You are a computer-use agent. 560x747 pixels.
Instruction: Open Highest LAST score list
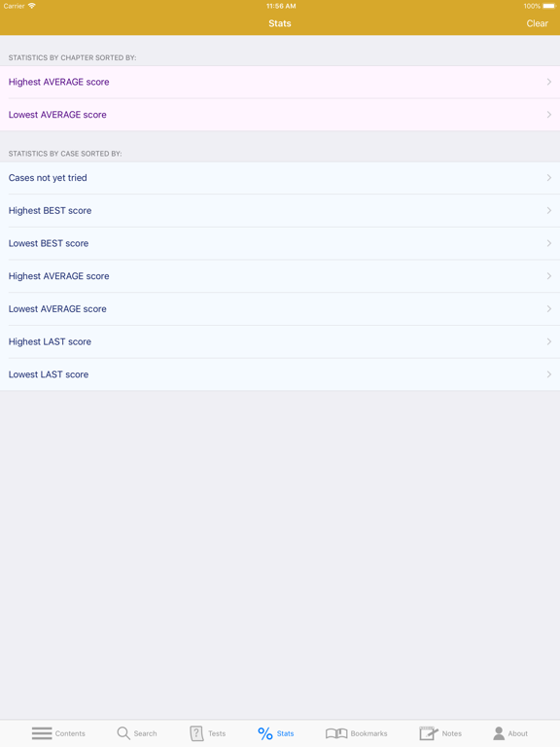click(280, 342)
